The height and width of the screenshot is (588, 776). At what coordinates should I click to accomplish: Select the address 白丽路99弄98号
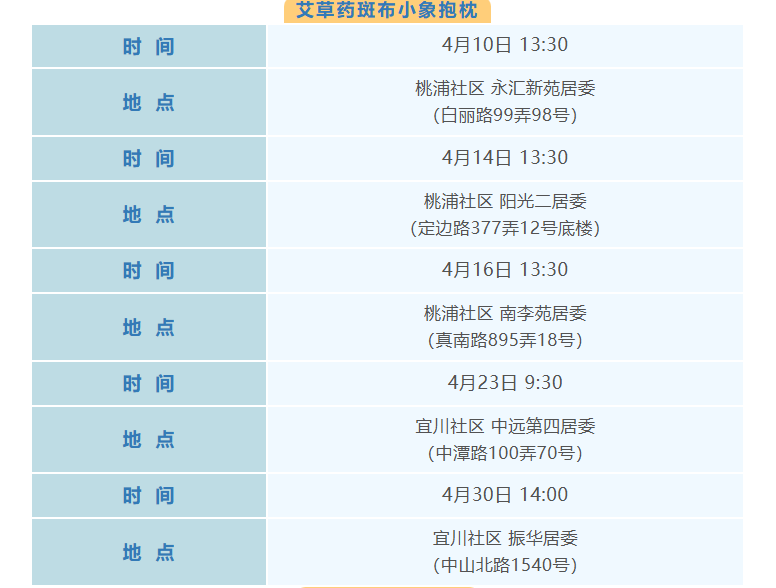pyautogui.click(x=504, y=115)
